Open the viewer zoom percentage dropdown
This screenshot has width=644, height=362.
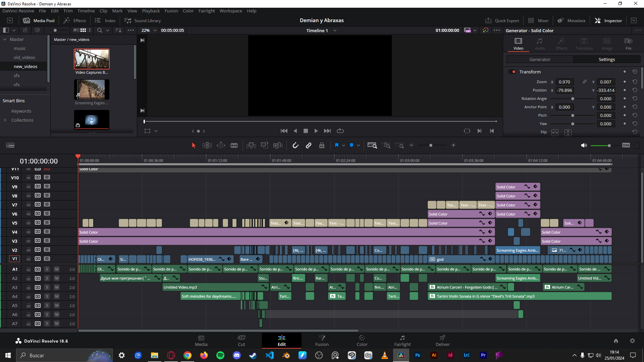coord(155,31)
